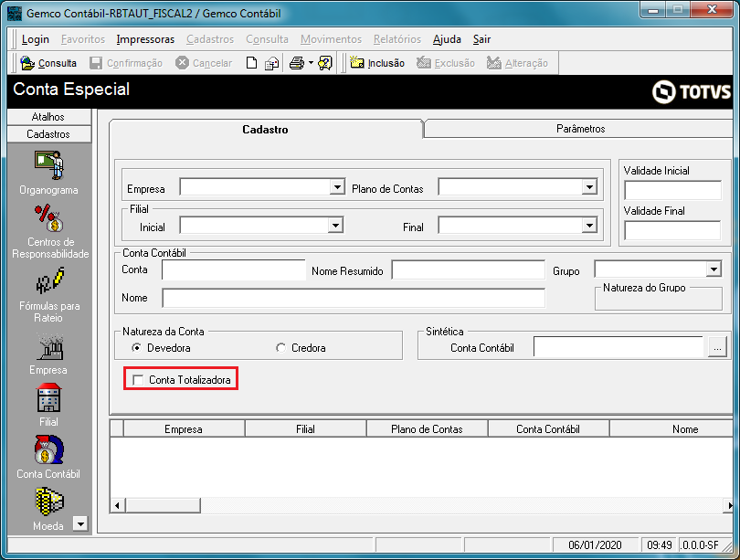Click the printer icon in toolbar

(x=296, y=63)
